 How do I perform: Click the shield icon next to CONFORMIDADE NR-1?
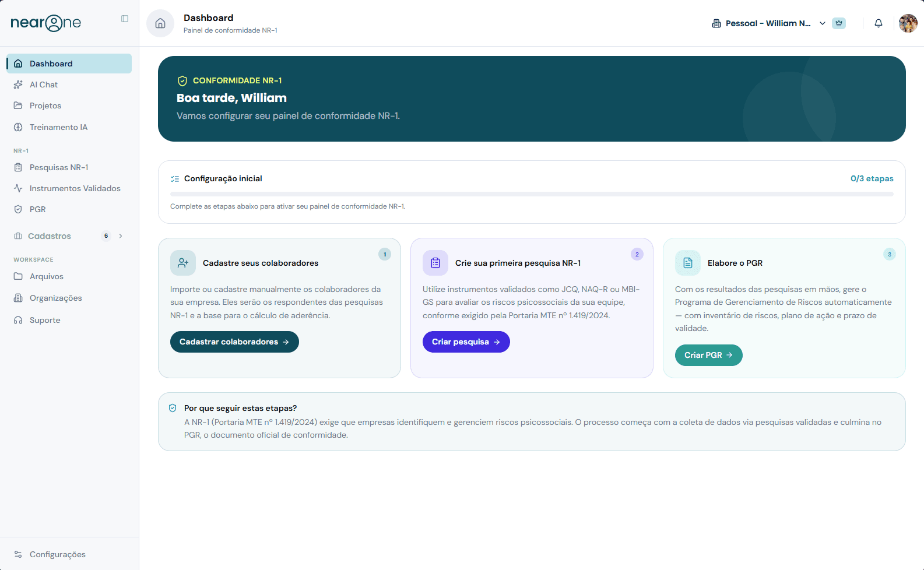[182, 81]
